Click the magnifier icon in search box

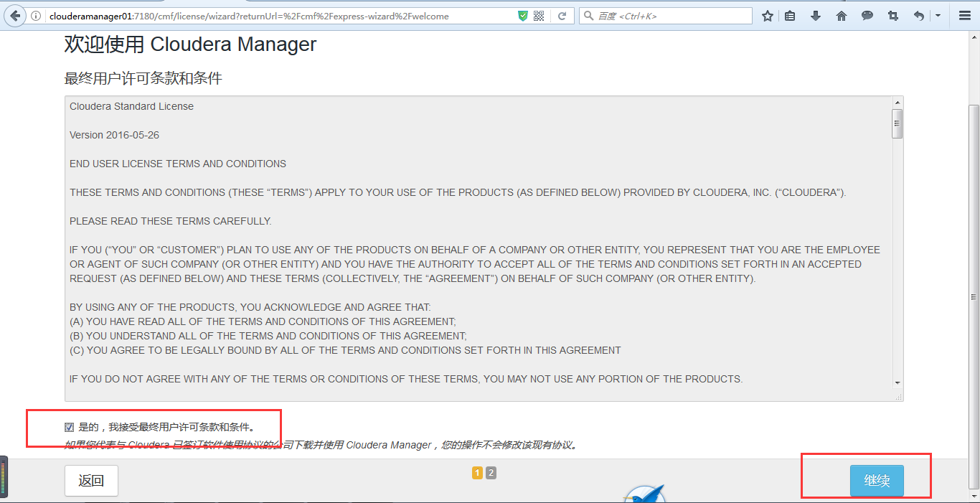pos(588,16)
